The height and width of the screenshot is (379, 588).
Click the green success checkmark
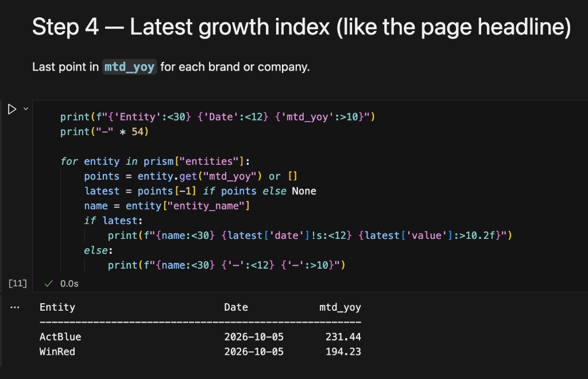click(48, 284)
